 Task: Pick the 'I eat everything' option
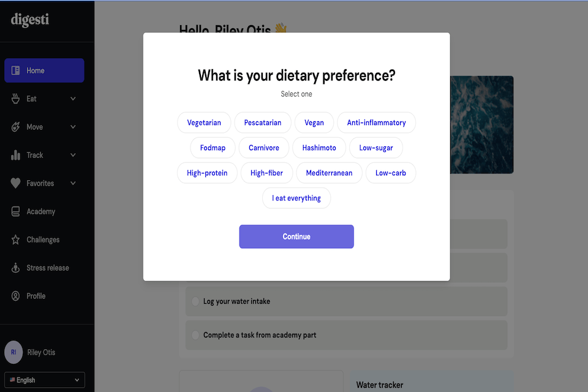pos(296,198)
